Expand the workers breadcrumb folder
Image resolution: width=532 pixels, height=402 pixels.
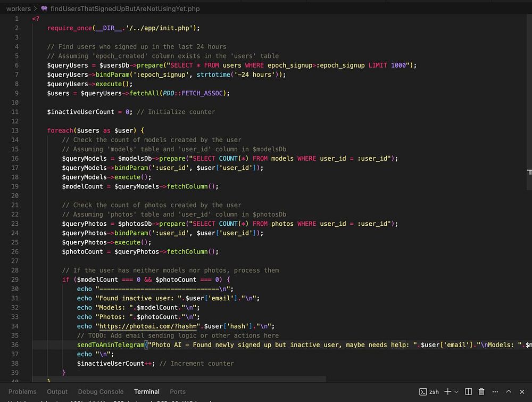(x=18, y=9)
